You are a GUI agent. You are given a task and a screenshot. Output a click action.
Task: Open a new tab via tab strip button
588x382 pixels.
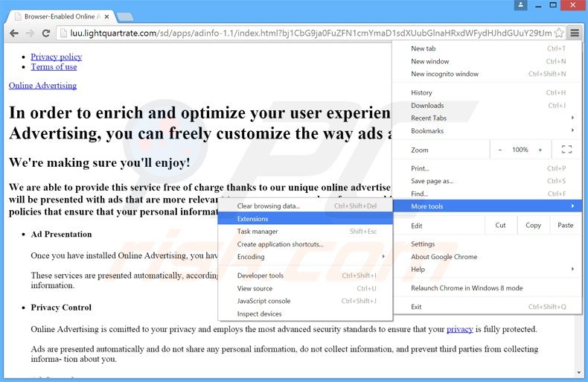pyautogui.click(x=125, y=16)
